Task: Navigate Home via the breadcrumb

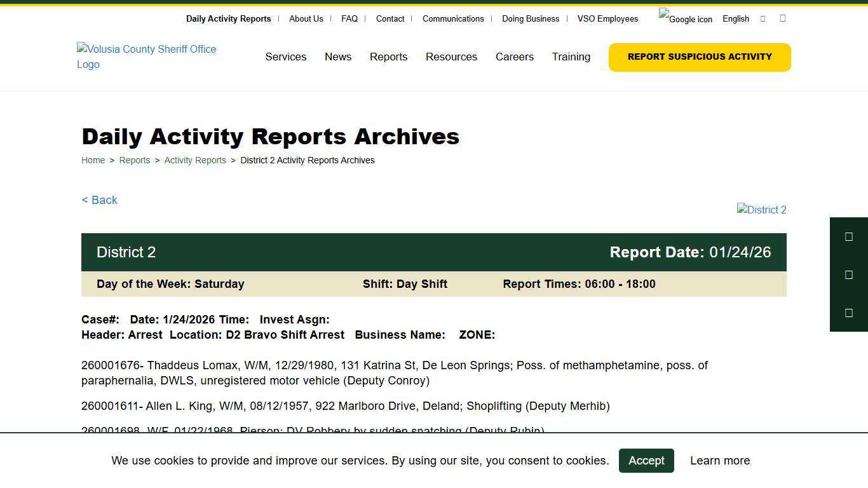Action: [x=93, y=160]
